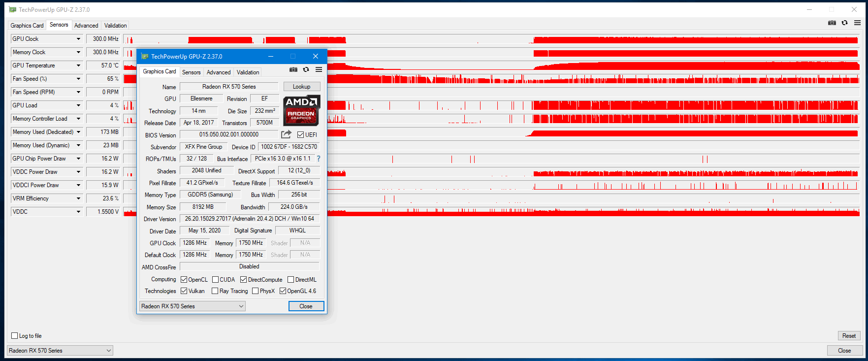
Task: Open the Memory Used (Dynamic) sensor dropdown
Action: [78, 145]
